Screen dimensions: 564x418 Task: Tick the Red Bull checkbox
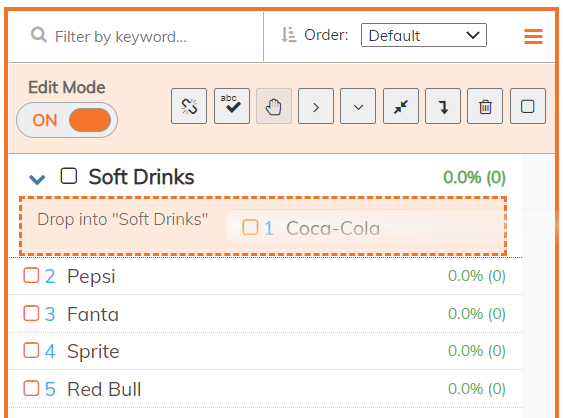point(31,389)
